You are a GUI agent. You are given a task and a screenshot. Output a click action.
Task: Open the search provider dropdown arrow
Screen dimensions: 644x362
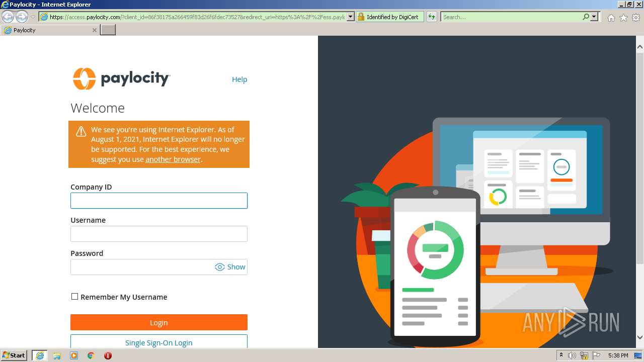(x=594, y=17)
